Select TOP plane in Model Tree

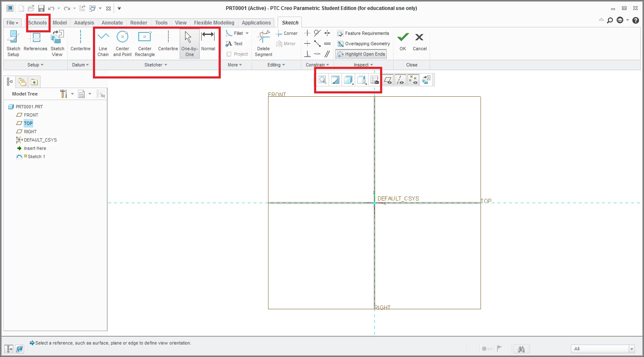point(28,123)
